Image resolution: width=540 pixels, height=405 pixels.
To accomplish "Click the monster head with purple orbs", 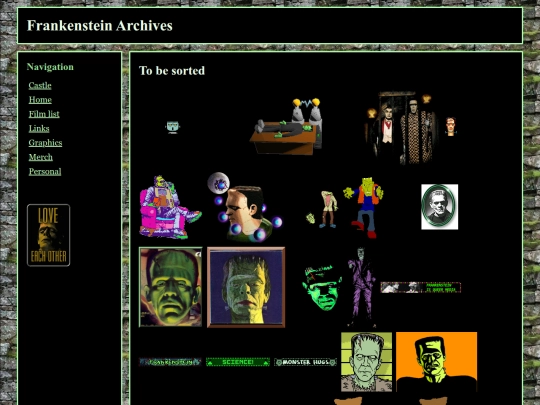I will pos(245,208).
